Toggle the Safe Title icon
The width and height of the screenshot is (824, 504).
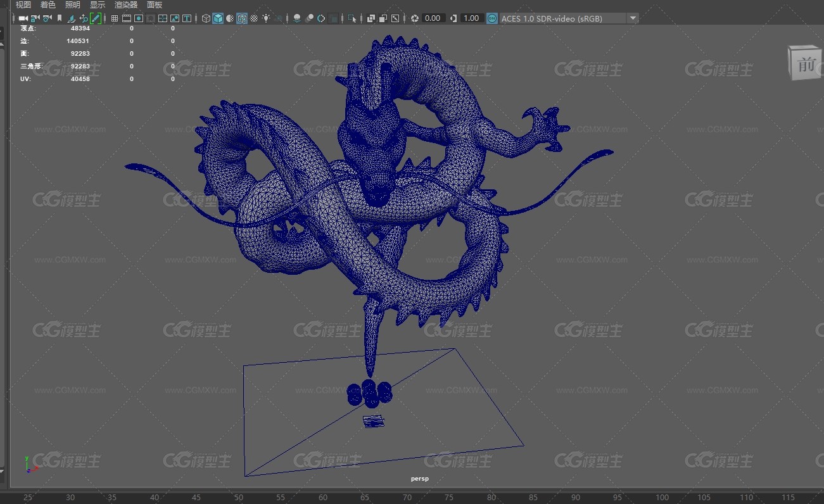187,18
